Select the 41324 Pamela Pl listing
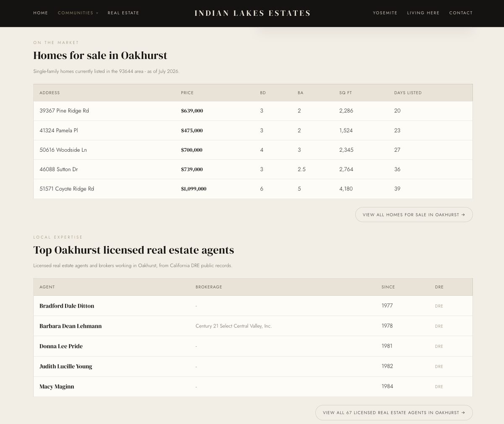504x424 pixels. pos(253,130)
